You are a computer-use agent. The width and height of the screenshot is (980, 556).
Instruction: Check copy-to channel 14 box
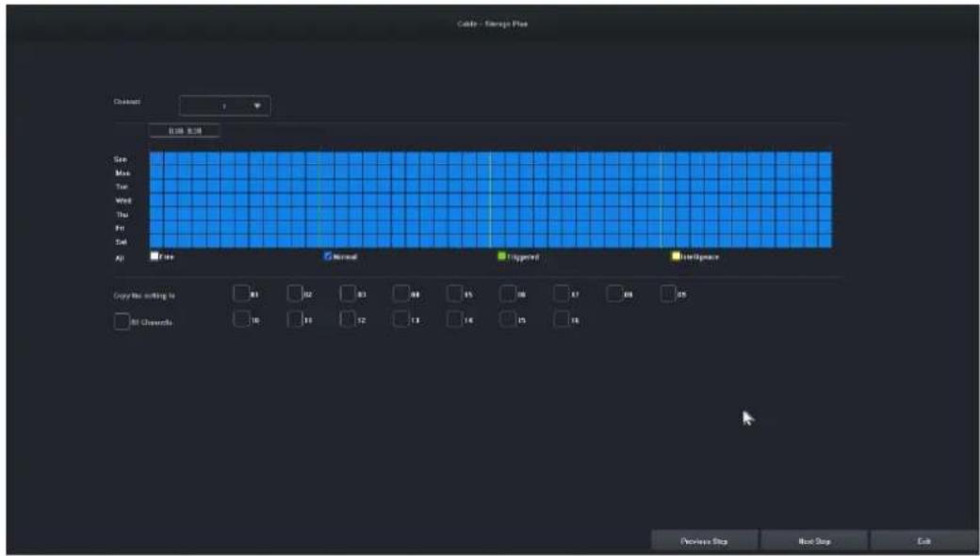pos(455,319)
